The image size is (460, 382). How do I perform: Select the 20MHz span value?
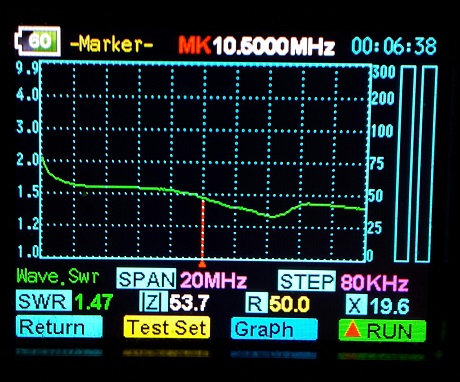coord(213,281)
